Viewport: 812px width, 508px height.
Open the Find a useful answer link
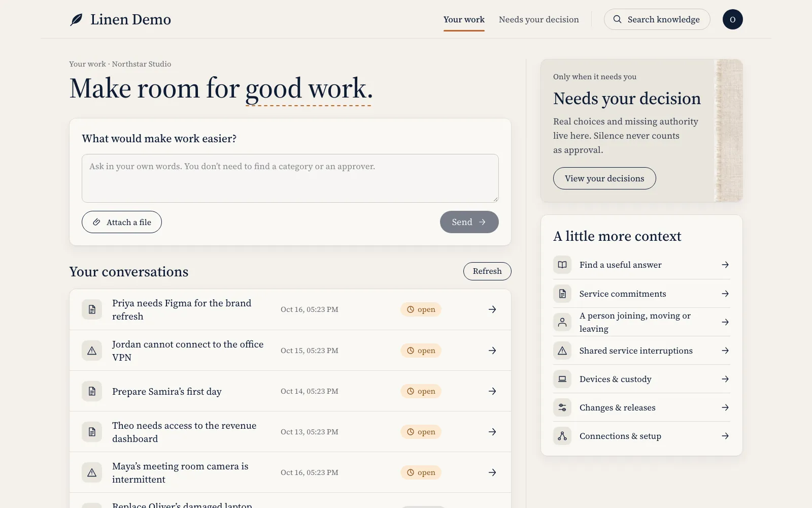click(641, 265)
